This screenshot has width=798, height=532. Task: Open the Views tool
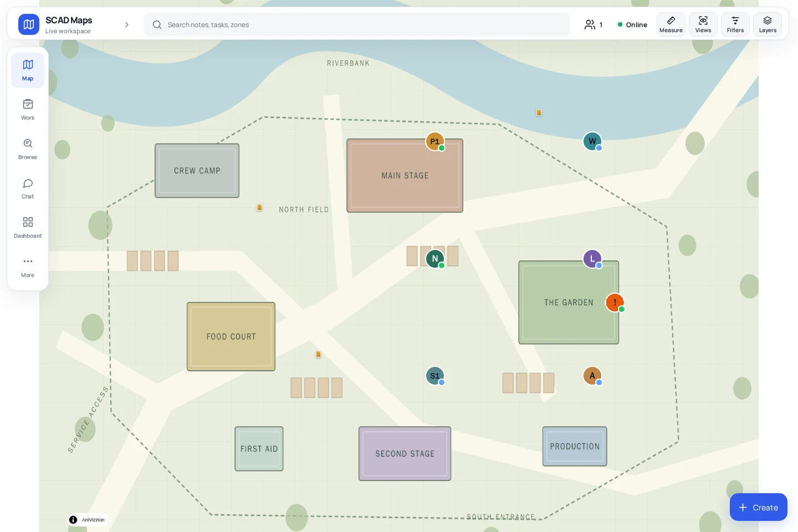pyautogui.click(x=703, y=24)
